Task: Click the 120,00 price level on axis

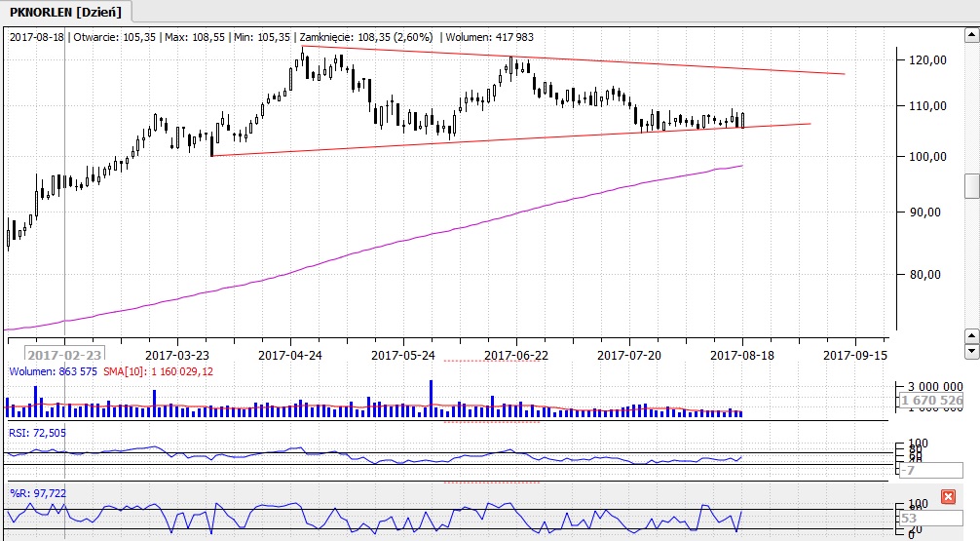Action: tap(926, 60)
